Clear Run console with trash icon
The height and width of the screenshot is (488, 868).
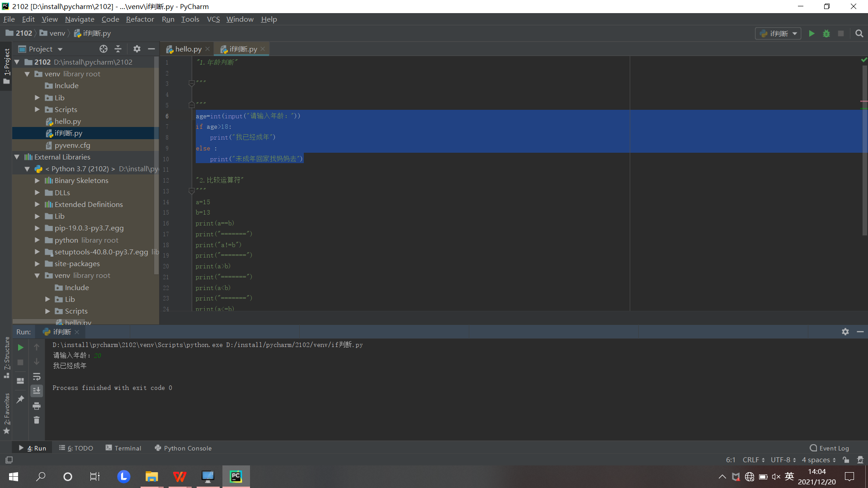(37, 420)
